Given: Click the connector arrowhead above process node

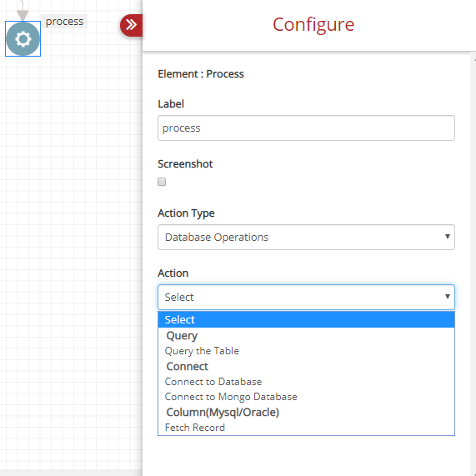Looking at the screenshot, I should (x=23, y=15).
